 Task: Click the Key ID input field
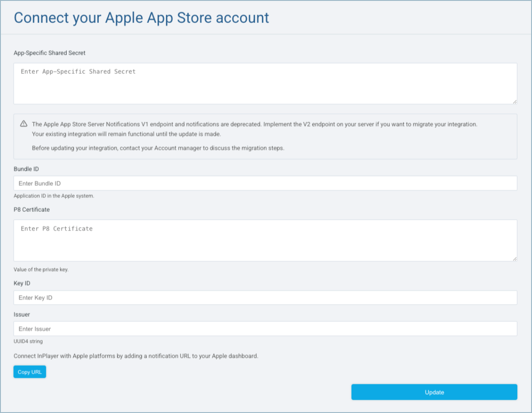tap(265, 297)
